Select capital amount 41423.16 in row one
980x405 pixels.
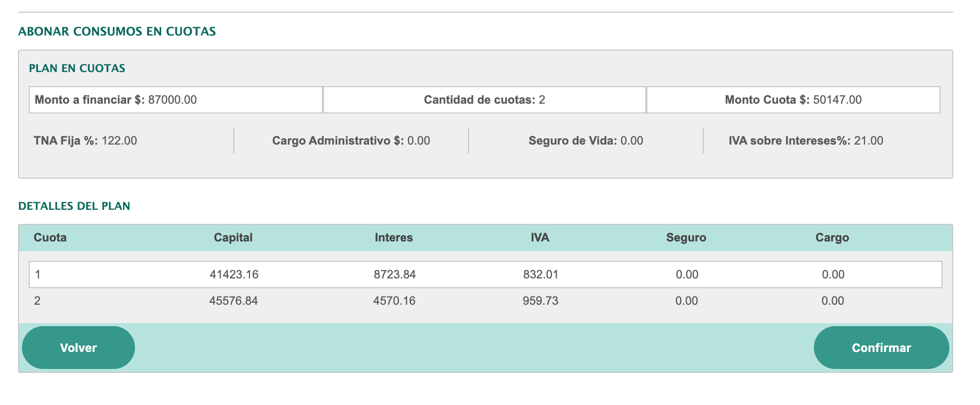234,275
